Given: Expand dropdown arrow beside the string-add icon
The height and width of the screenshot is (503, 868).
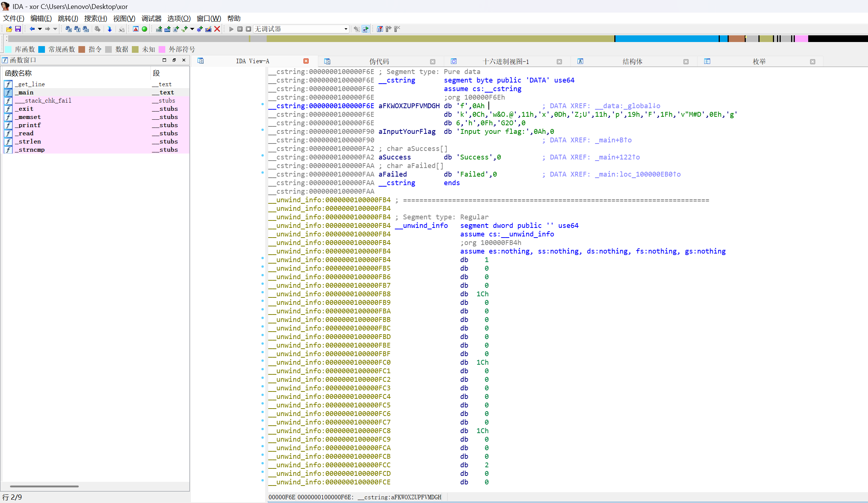Looking at the screenshot, I should click(x=192, y=29).
